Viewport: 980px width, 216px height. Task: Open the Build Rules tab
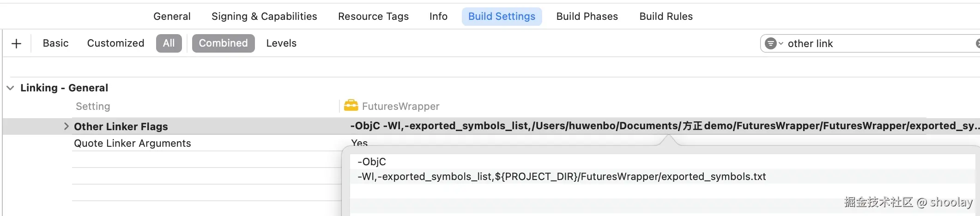click(x=666, y=17)
